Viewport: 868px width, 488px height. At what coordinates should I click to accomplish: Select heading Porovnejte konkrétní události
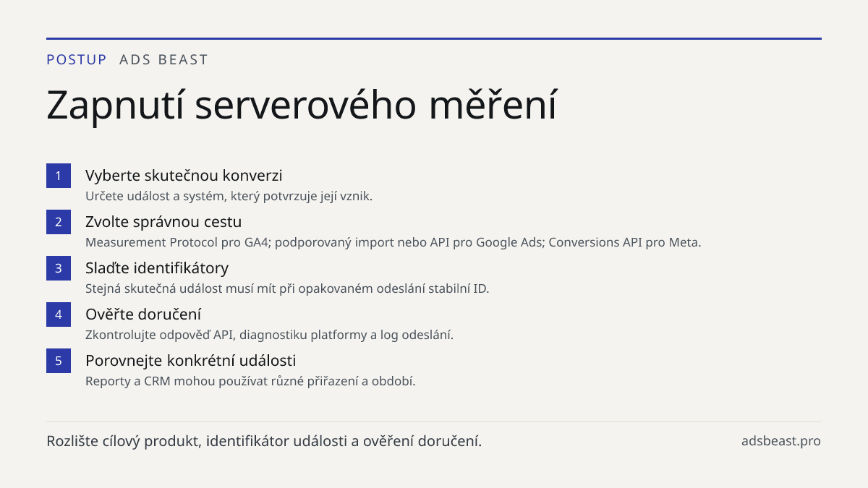(x=191, y=361)
